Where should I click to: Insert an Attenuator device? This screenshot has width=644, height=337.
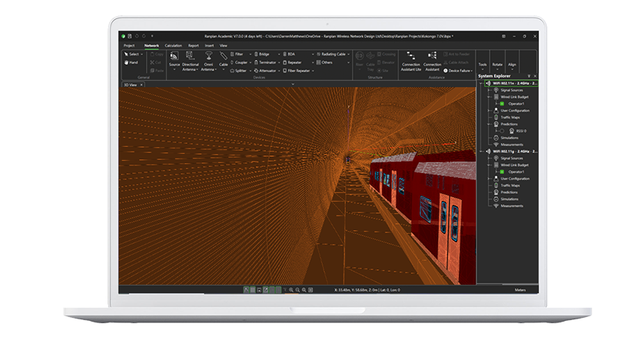265,71
